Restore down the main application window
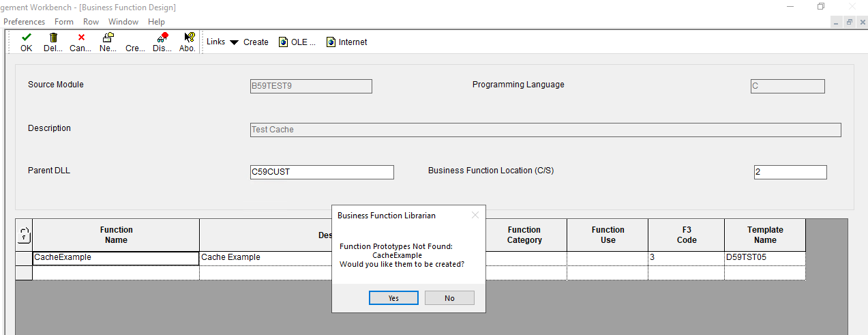This screenshot has height=335, width=868. (821, 6)
